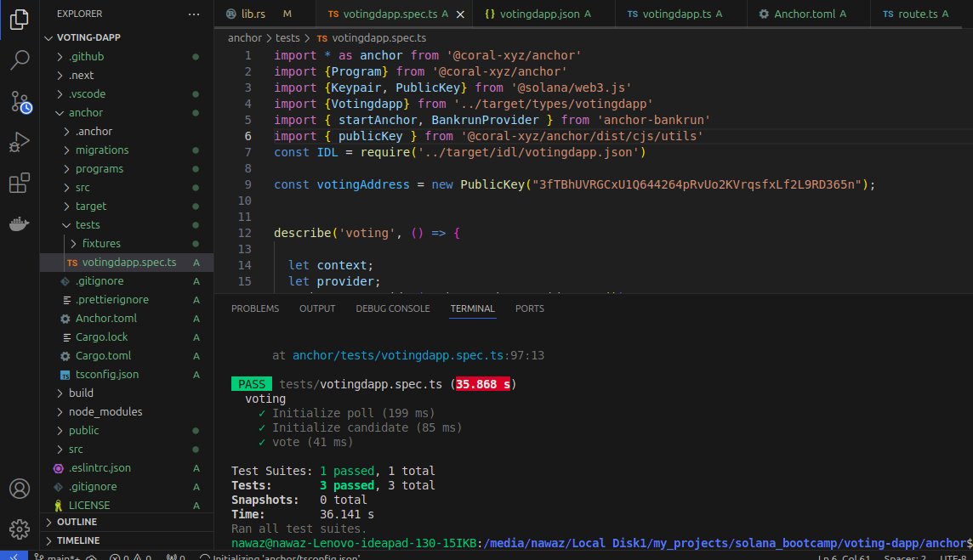Open the PROBLEMS panel tab

coord(255,308)
